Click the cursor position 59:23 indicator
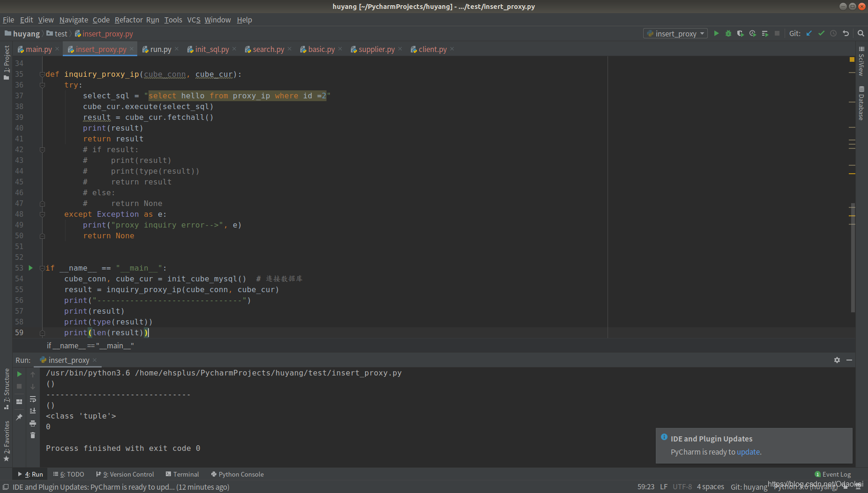 tap(646, 487)
